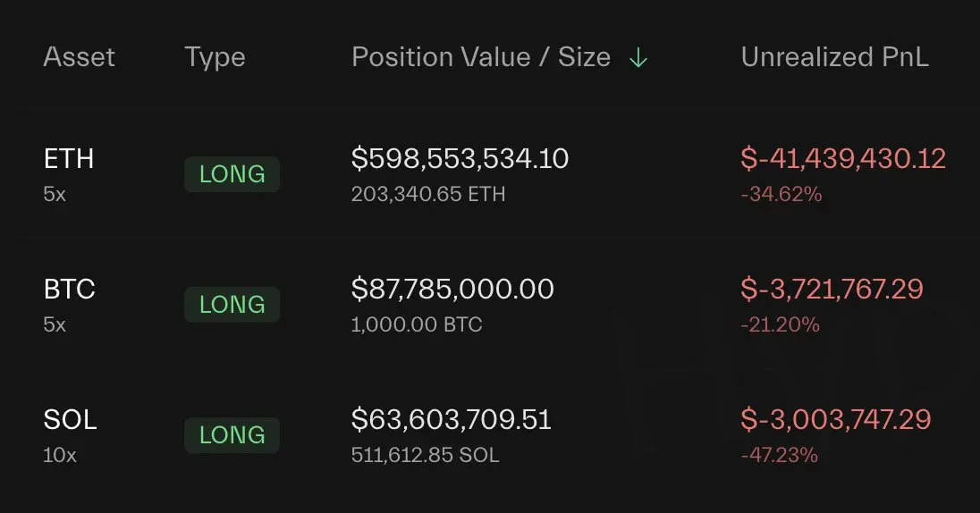Select BTC's $-3,721,767.29 unrealized PnL
The image size is (980, 513).
pos(832,290)
